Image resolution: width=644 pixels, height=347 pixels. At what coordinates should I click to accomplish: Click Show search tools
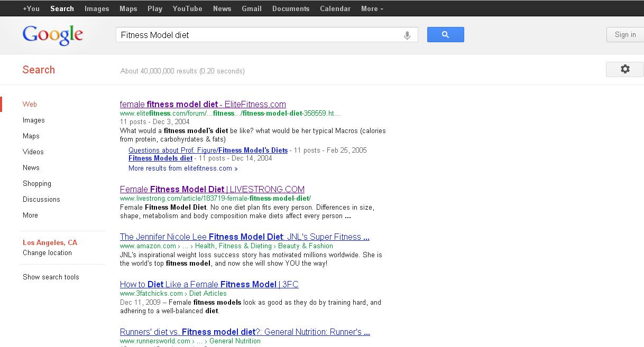pos(51,277)
